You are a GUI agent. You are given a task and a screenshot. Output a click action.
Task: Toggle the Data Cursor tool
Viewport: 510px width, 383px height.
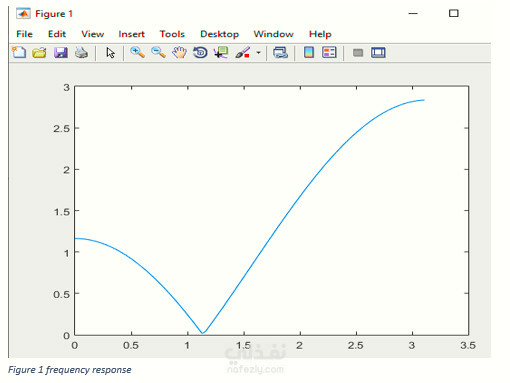pyautogui.click(x=221, y=52)
